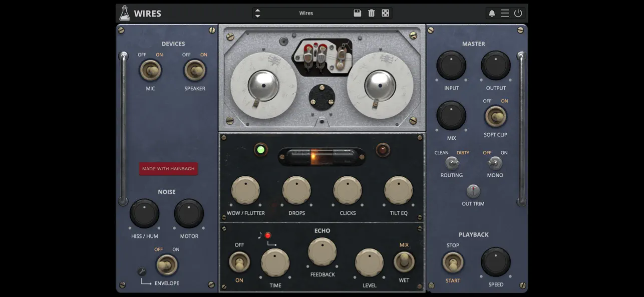Bypass the plugin with the power icon
The width and height of the screenshot is (644, 297).
point(518,13)
